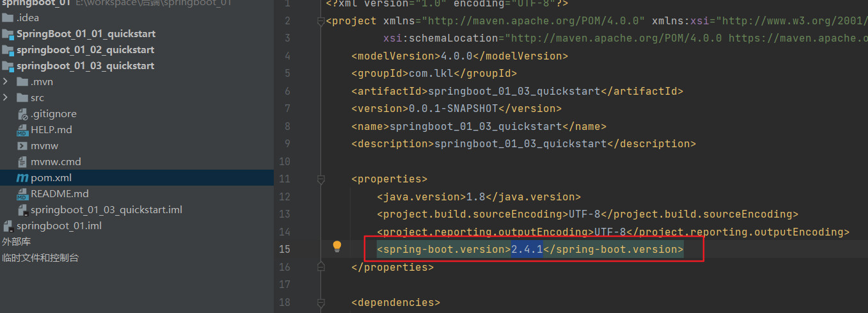Click the .idea folder icon
The width and height of the screenshot is (868, 313).
[8, 17]
